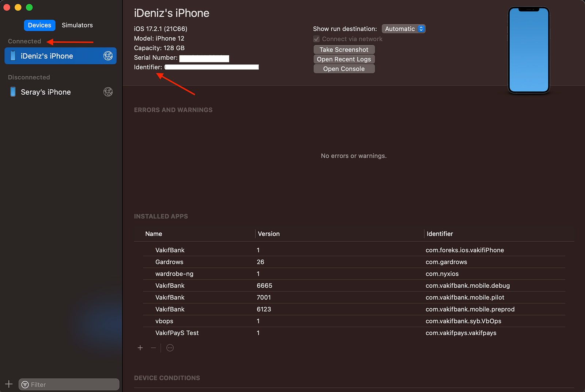
Task: Click the add app plus icon
Action: pyautogui.click(x=140, y=348)
